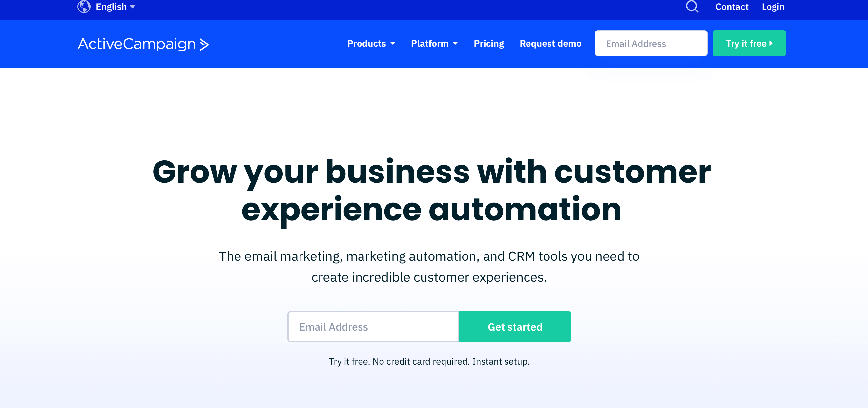Viewport: 868px width, 408px height.
Task: Open the Pricing page
Action: 488,43
